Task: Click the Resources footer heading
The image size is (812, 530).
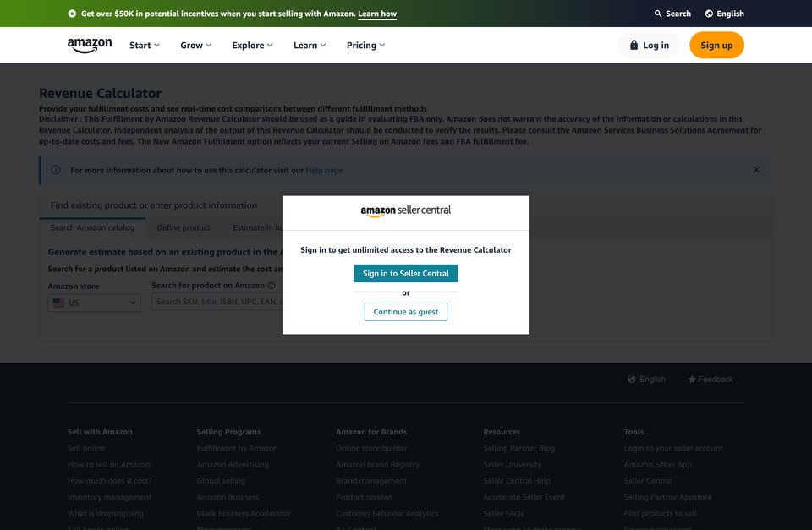Action: [502, 432]
